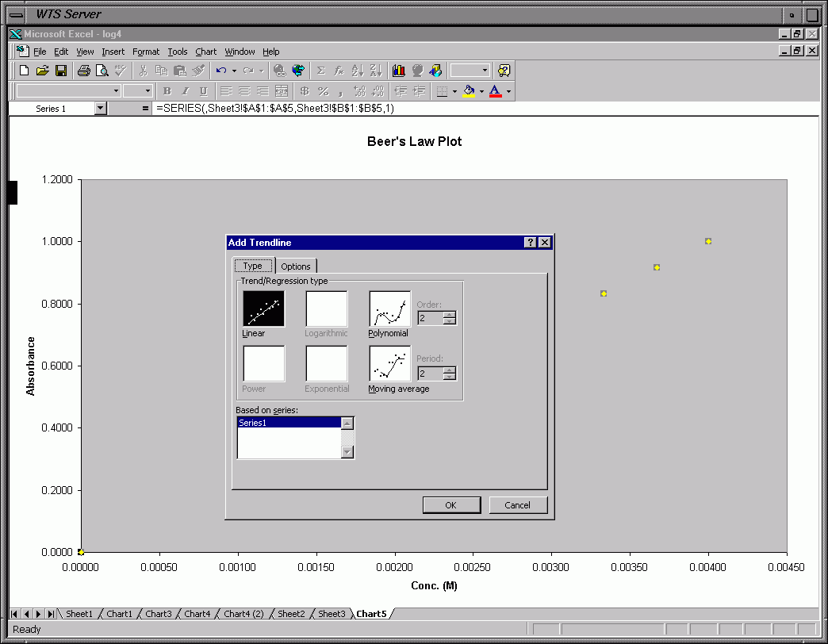
Task: Select the Linear trendline type
Action: (263, 309)
